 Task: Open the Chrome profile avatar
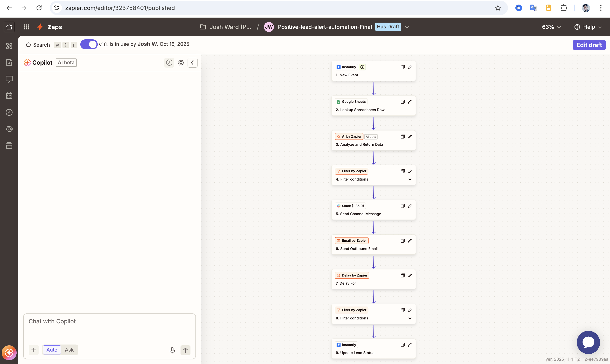pyautogui.click(x=586, y=8)
